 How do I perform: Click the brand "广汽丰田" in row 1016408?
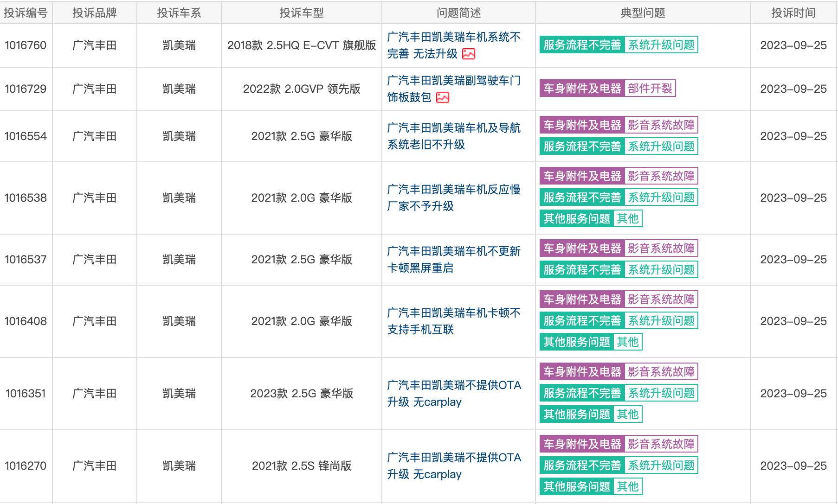95,321
